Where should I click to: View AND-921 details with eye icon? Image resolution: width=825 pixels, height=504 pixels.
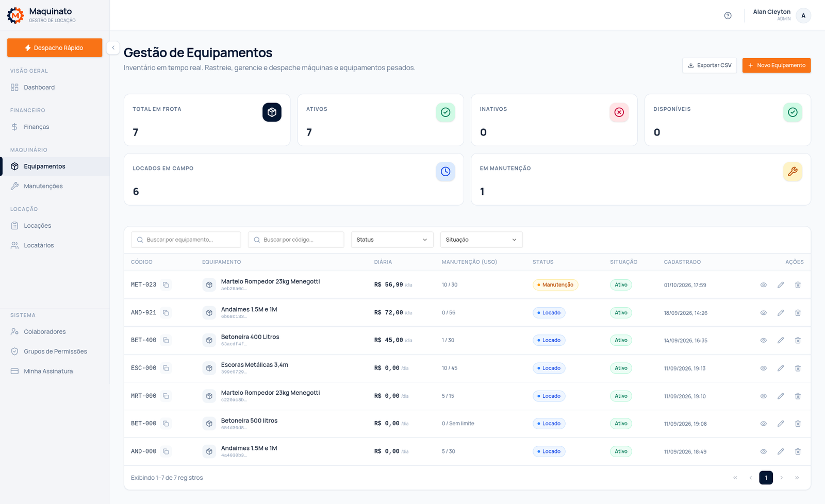click(x=764, y=313)
